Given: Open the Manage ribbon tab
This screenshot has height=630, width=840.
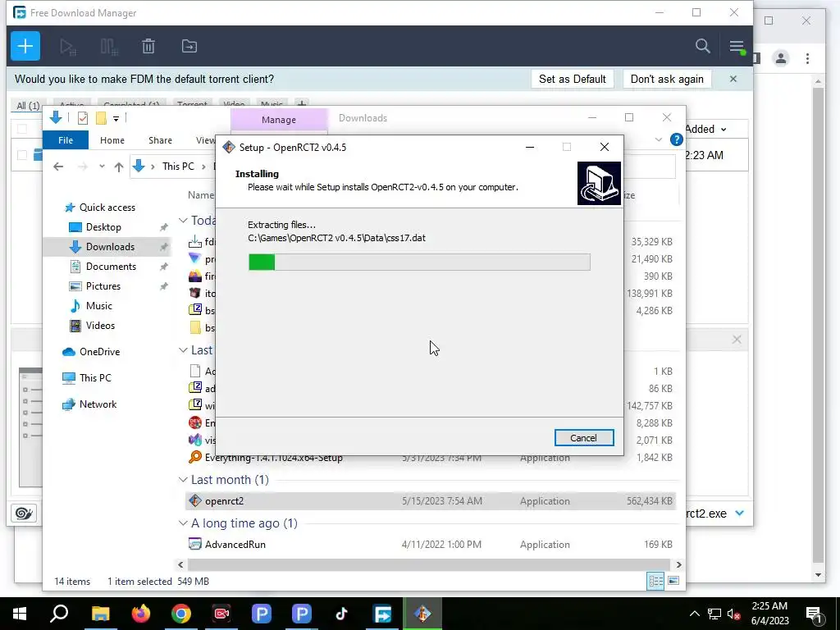Looking at the screenshot, I should coord(279,120).
